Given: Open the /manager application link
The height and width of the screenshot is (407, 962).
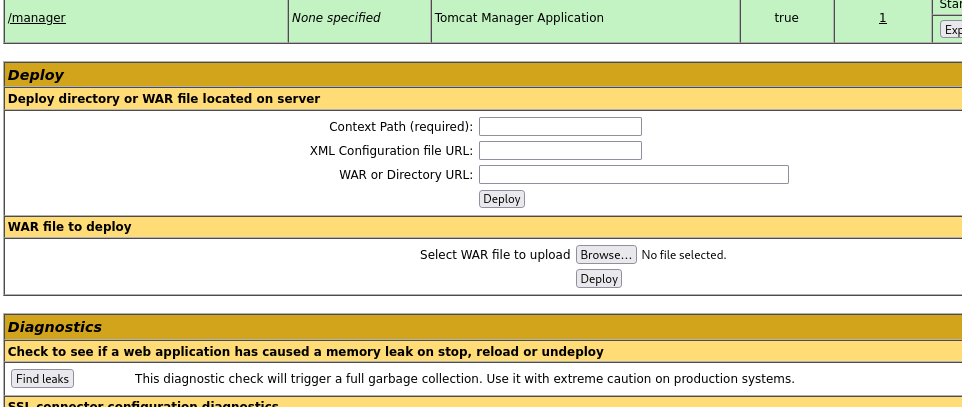Looking at the screenshot, I should point(37,18).
